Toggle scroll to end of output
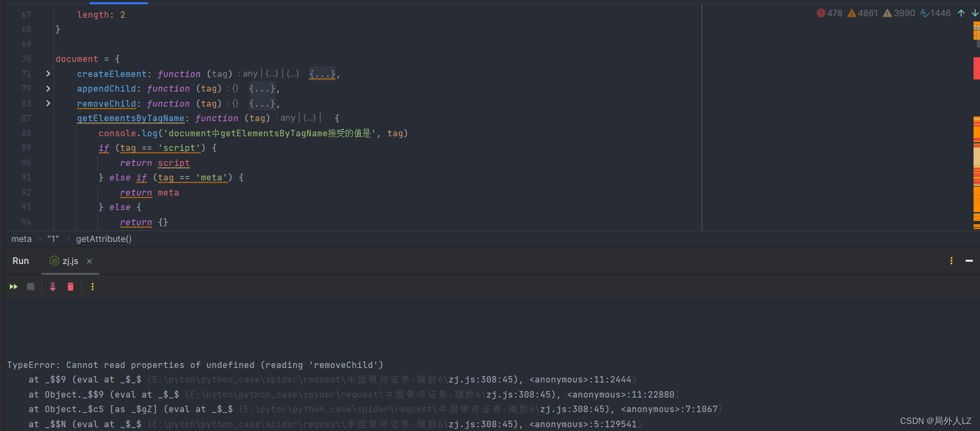The image size is (980, 431). point(53,287)
